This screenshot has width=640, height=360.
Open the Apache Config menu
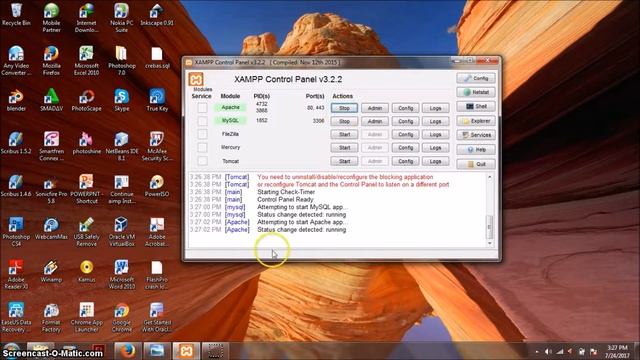(x=405, y=108)
